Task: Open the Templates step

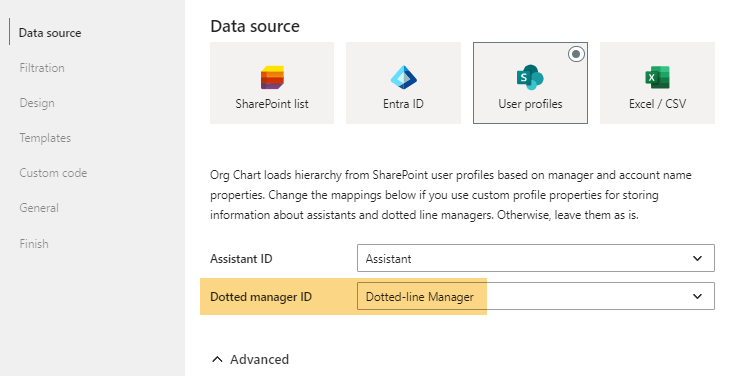Action: point(45,138)
